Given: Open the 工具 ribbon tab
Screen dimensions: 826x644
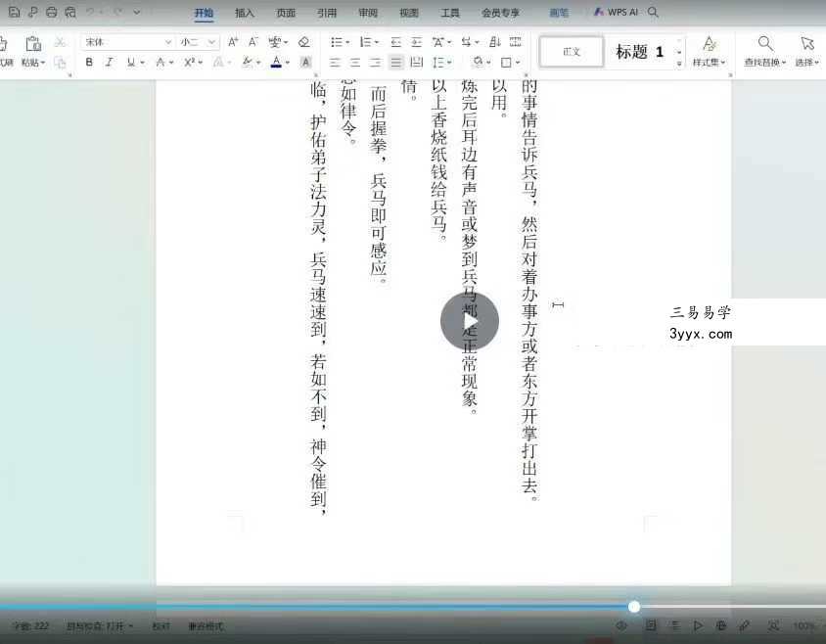Looking at the screenshot, I should pyautogui.click(x=450, y=13).
